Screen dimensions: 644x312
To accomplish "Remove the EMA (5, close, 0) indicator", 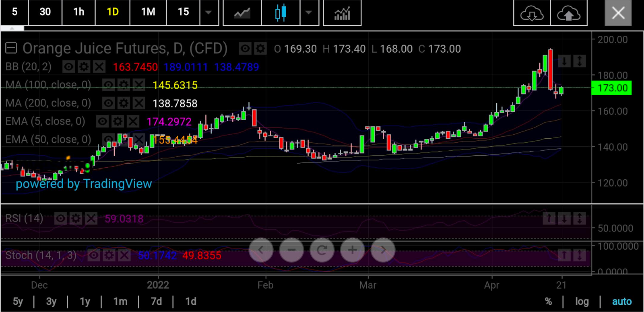I will tap(133, 121).
